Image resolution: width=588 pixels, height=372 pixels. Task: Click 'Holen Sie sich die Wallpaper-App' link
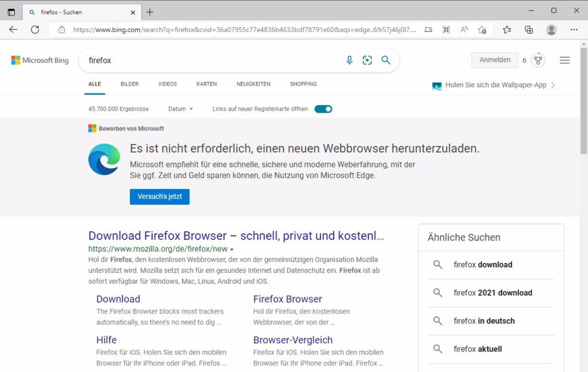coord(496,85)
